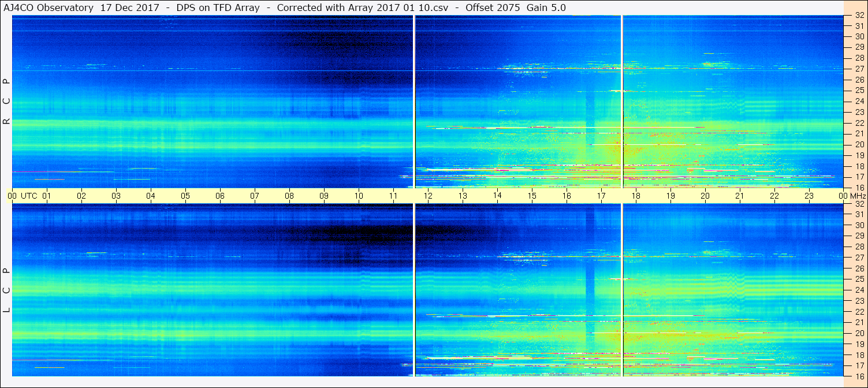Select the "UTC" label on the time axis
Image resolution: width=868 pixels, height=388 pixels.
click(29, 196)
